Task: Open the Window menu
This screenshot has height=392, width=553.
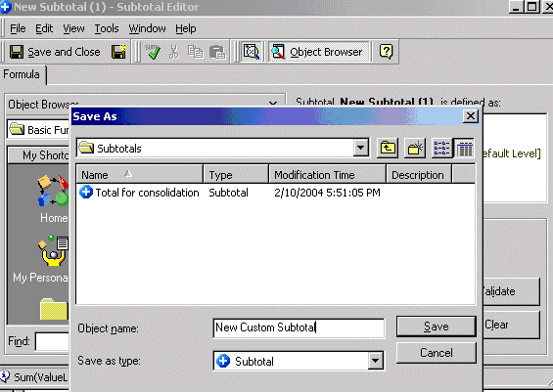Action: click(x=147, y=28)
